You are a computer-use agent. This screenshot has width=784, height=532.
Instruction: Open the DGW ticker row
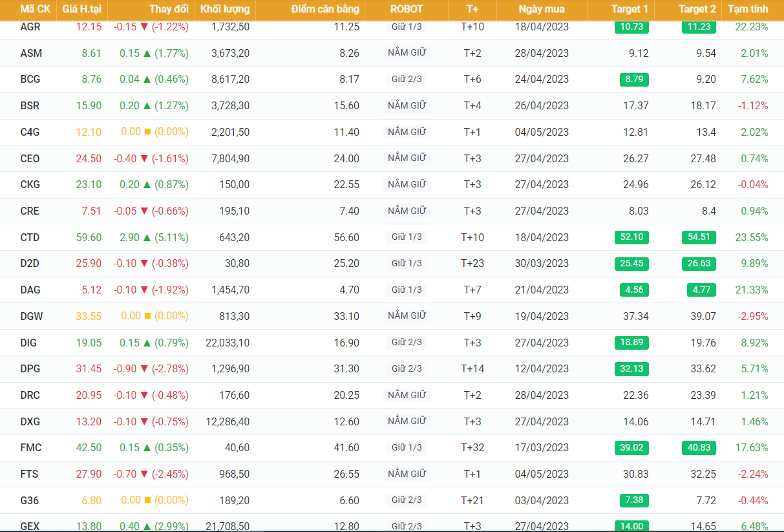tap(30, 316)
